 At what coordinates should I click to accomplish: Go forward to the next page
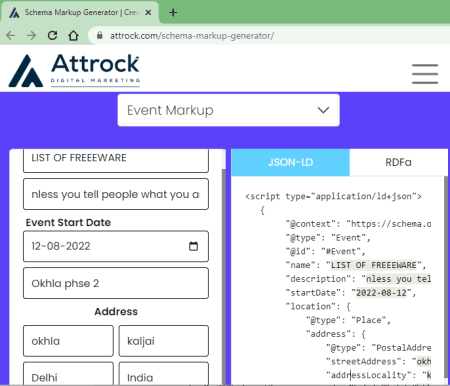(31, 35)
